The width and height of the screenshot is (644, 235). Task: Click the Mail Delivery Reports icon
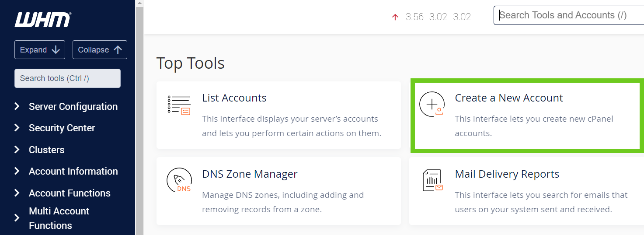[x=432, y=180]
